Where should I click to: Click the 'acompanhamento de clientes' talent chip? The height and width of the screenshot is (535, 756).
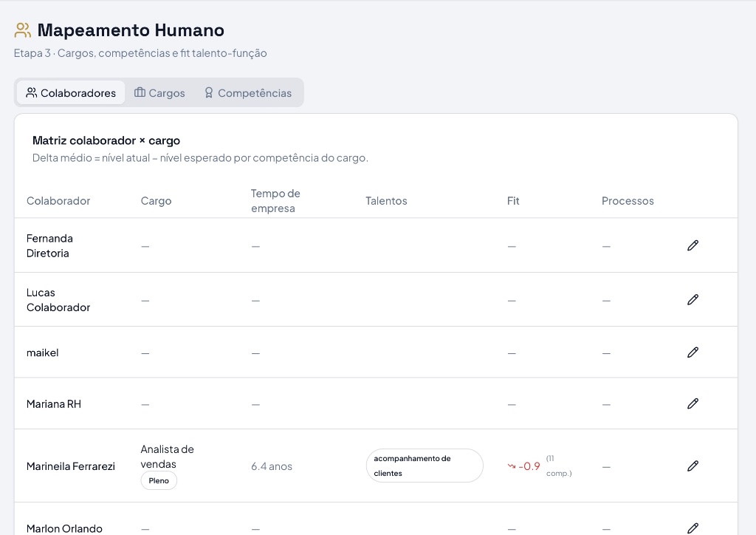pos(425,466)
